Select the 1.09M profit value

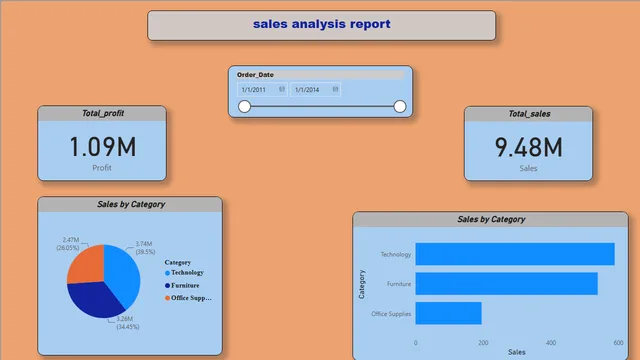click(x=103, y=147)
